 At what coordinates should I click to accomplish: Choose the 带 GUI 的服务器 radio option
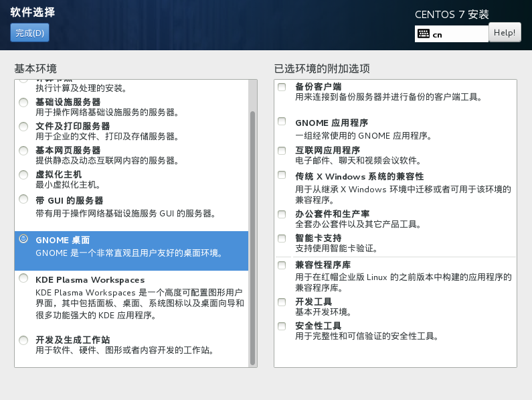point(23,199)
